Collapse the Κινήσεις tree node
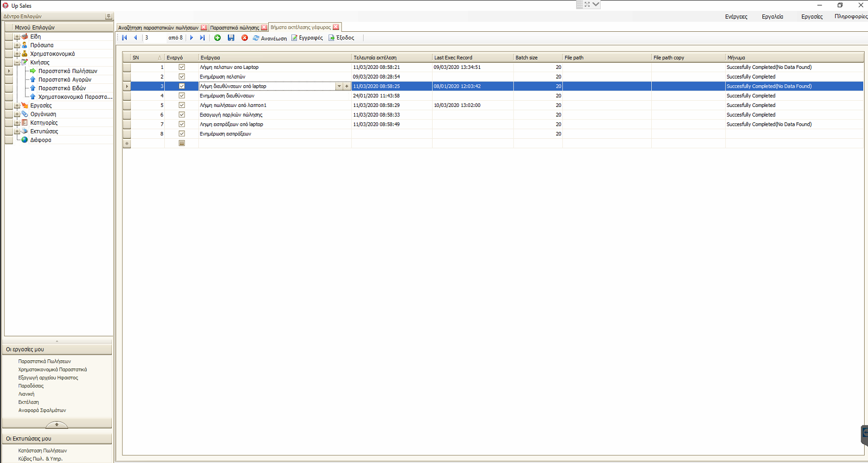The width and height of the screenshot is (868, 463). (x=17, y=63)
